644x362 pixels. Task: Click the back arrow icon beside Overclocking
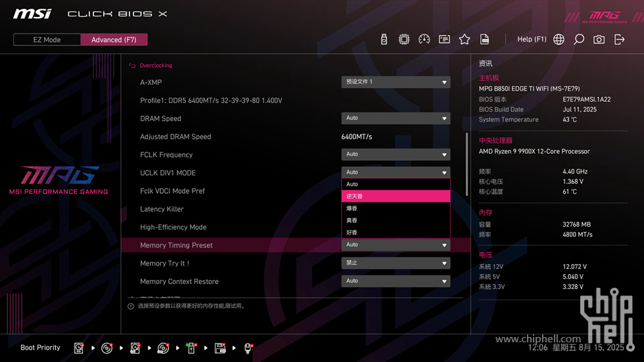(x=132, y=66)
